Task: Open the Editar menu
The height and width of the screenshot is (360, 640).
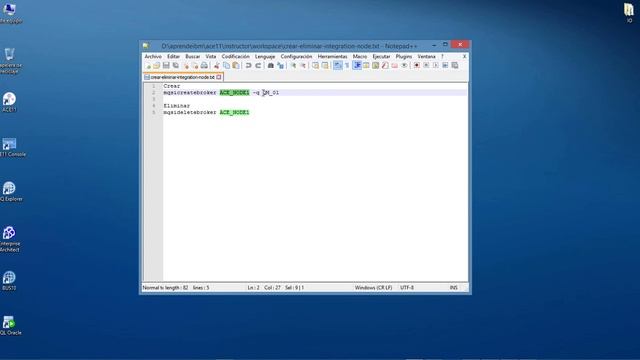Action: tap(173, 56)
